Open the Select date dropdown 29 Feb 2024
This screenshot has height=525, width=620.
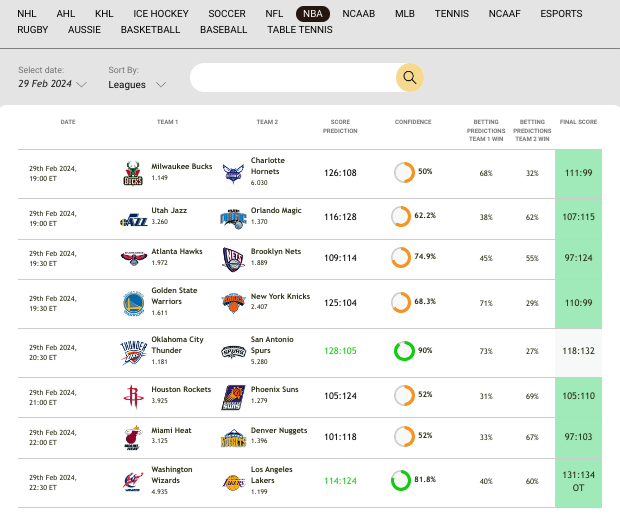(x=52, y=84)
